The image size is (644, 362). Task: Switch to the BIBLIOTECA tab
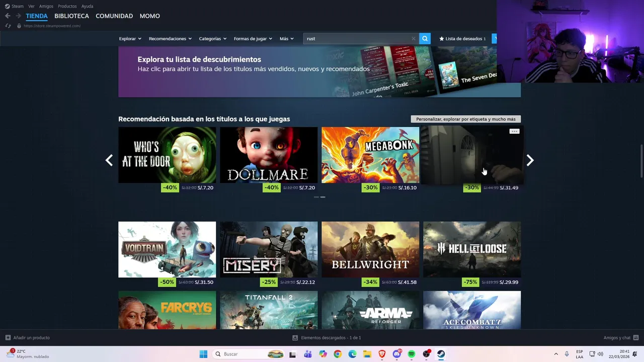tap(72, 16)
